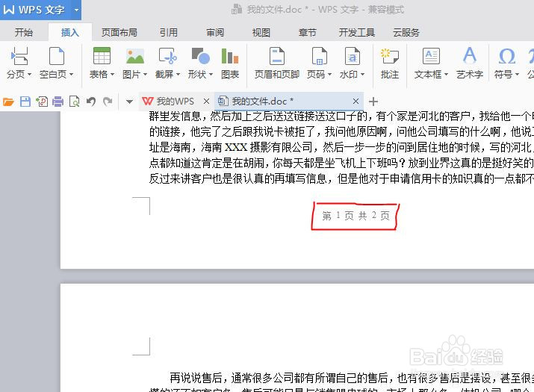Click the 表格 table icon

pyautogui.click(x=102, y=56)
